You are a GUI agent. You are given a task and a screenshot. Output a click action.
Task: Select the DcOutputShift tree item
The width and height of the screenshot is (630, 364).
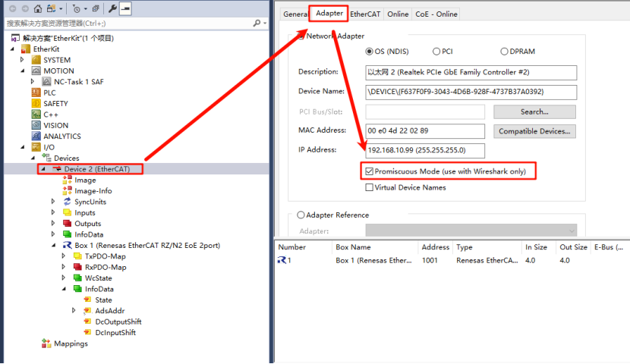(118, 322)
